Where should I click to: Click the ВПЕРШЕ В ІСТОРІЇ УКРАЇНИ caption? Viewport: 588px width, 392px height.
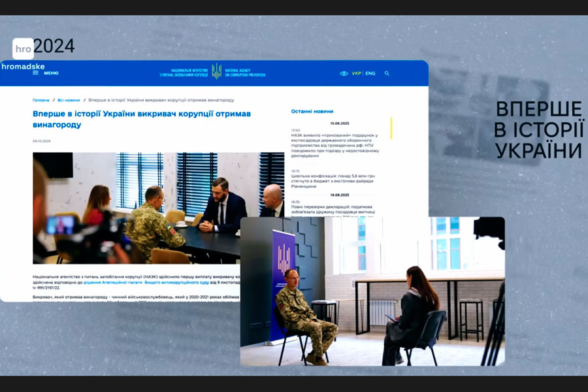539,130
